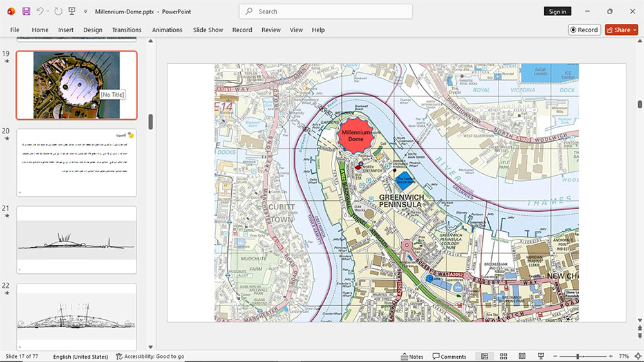This screenshot has width=644, height=362.
Task: Switch to Slide Sorter view icon
Action: (x=503, y=356)
